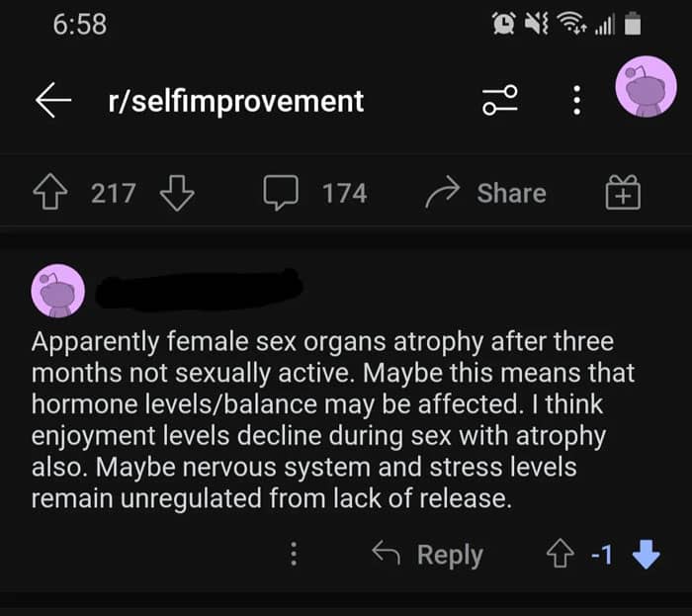
Task: Share the post
Action: click(485, 194)
